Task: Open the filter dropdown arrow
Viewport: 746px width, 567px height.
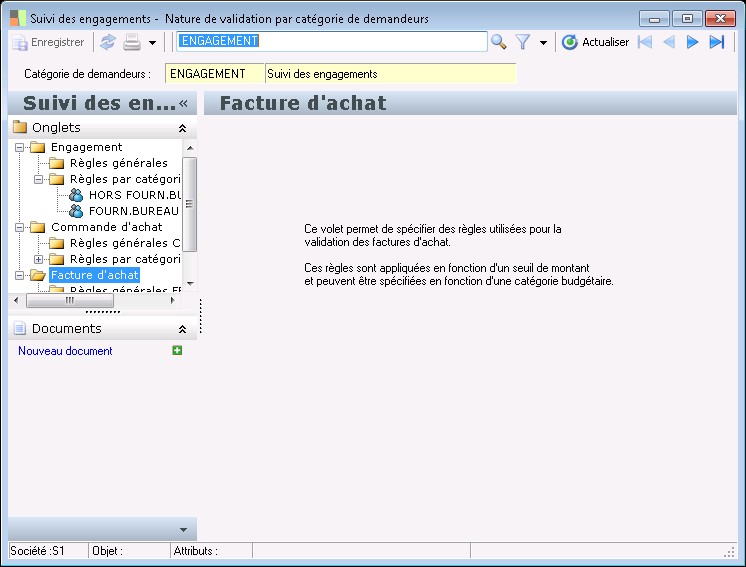Action: pos(543,43)
